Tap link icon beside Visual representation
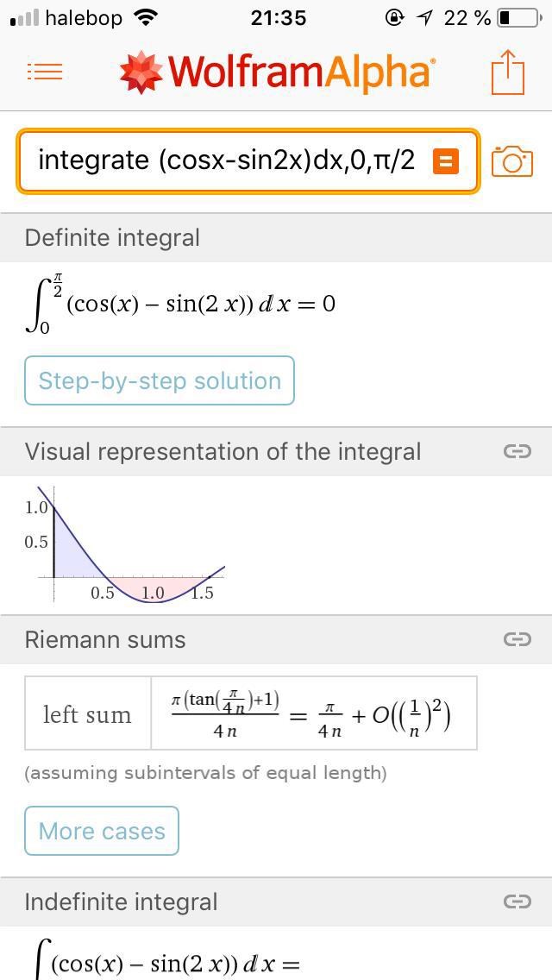Viewport: 552px width, 980px height. pos(517,451)
